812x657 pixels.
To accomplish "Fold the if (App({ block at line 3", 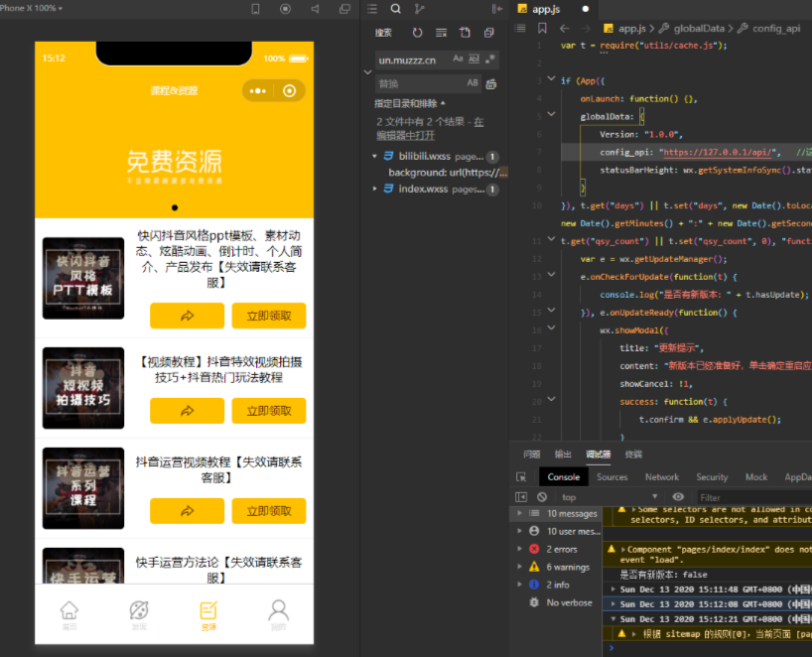I will [551, 79].
